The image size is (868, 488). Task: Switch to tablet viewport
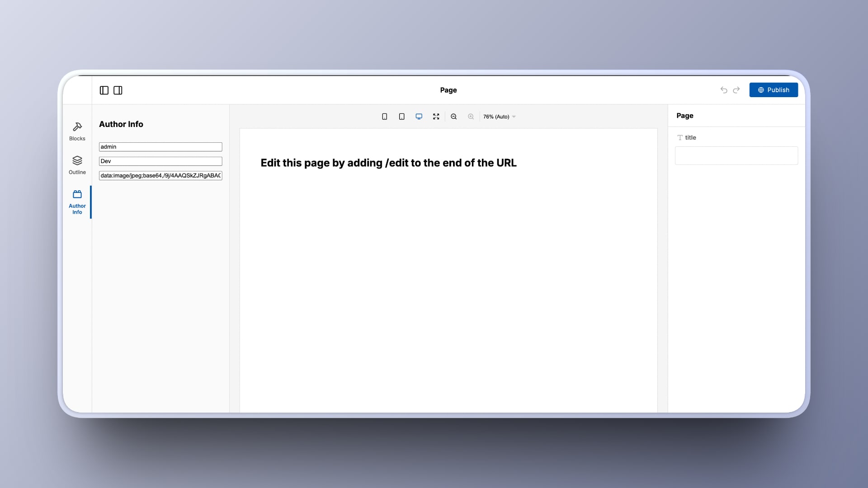pyautogui.click(x=401, y=117)
